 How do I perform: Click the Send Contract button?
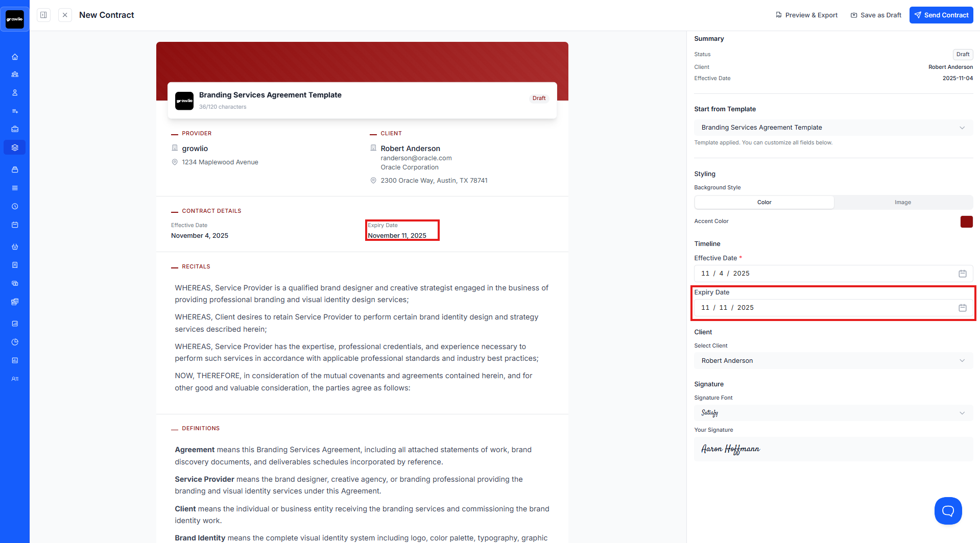(941, 15)
